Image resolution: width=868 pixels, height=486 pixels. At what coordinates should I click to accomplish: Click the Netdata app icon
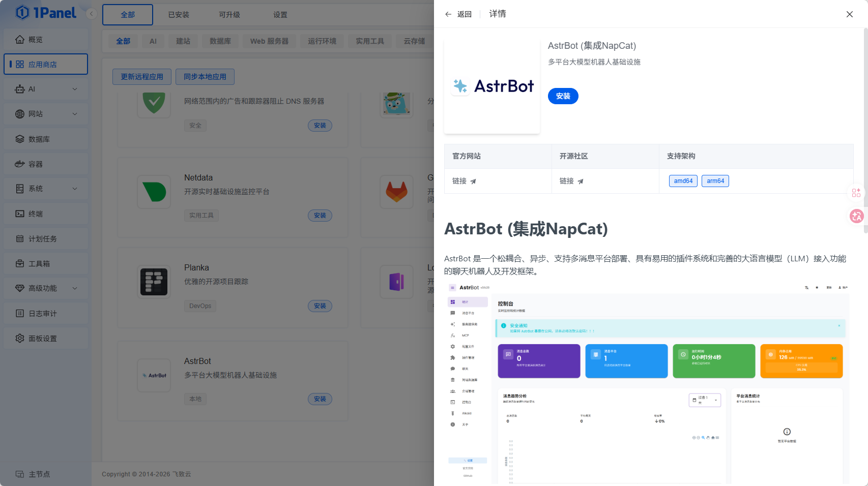click(x=154, y=192)
